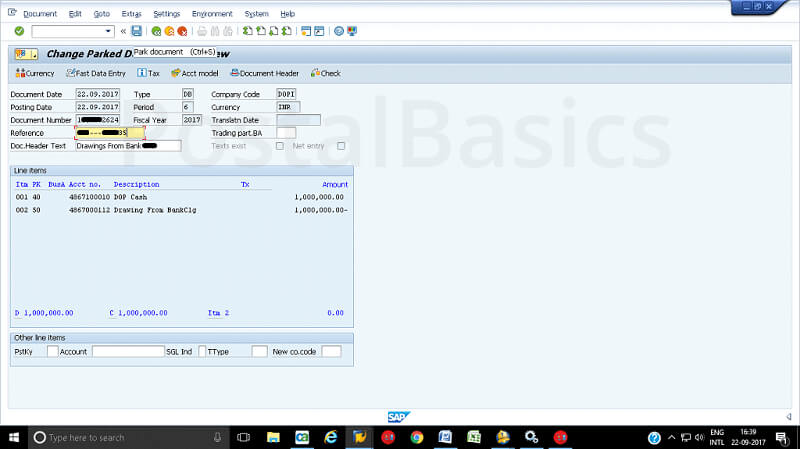Click the Help icon in standard toolbar
Screen dimensions: 800x449
tap(338, 31)
